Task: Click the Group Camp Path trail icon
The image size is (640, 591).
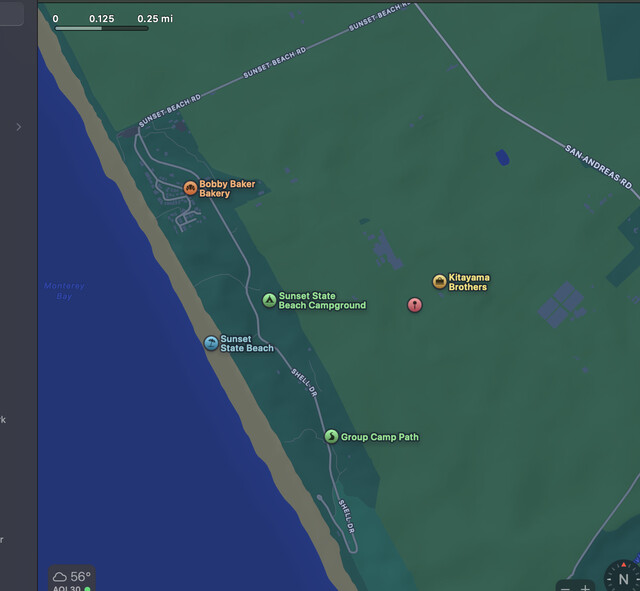Action: tap(331, 436)
